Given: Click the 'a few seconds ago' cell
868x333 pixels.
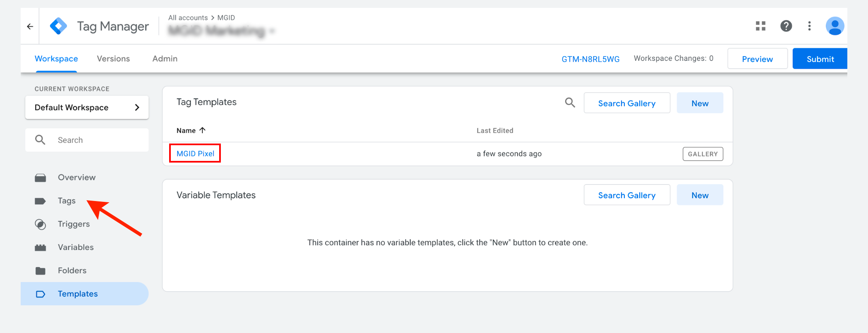Looking at the screenshot, I should (509, 154).
